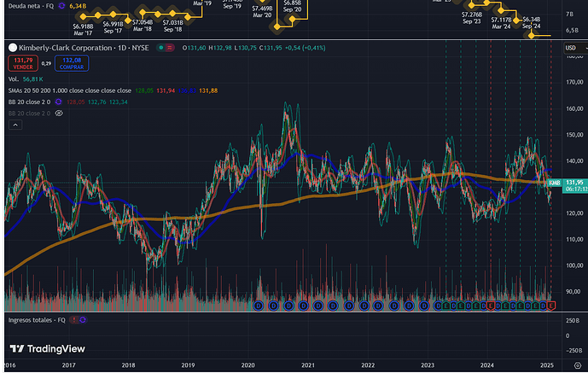Viewport: 588px width, 373px height.
Task: Click the COMPRAR 132,08 buy button
Action: 72,63
